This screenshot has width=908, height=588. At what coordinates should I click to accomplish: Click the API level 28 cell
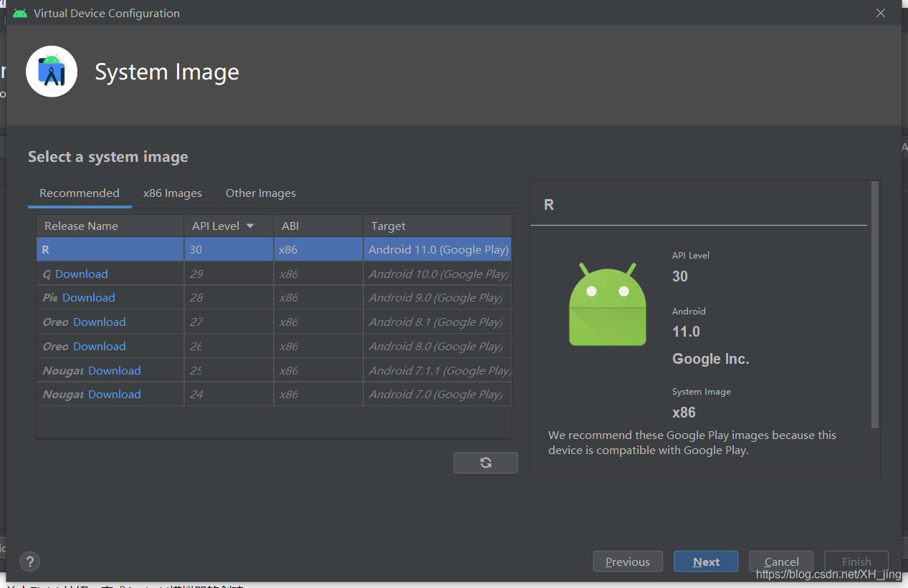[x=229, y=297]
